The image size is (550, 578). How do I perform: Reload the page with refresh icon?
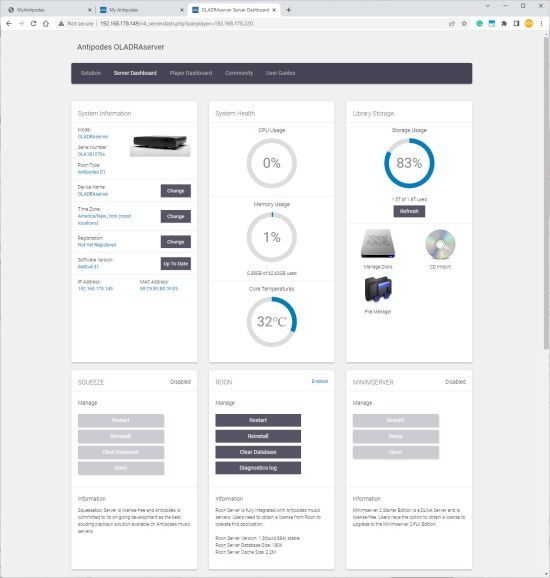pos(33,24)
